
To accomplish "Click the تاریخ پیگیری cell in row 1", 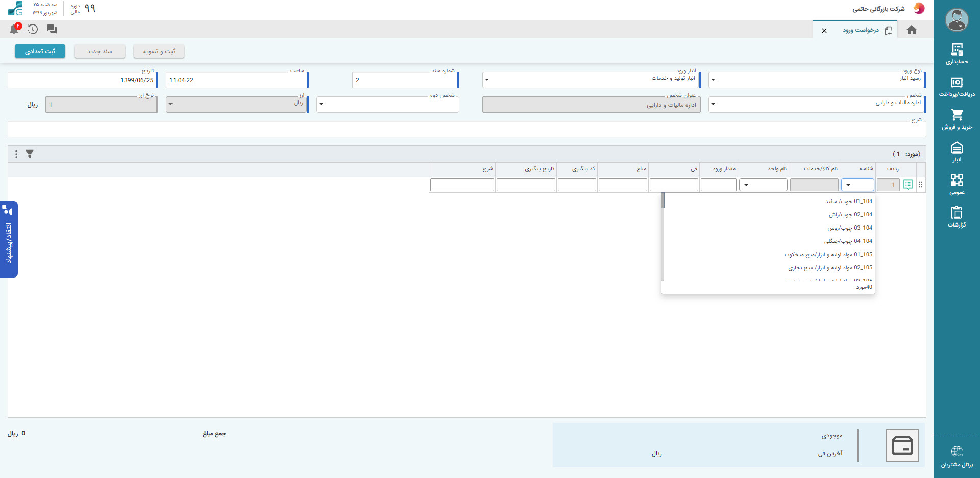I will [x=526, y=185].
